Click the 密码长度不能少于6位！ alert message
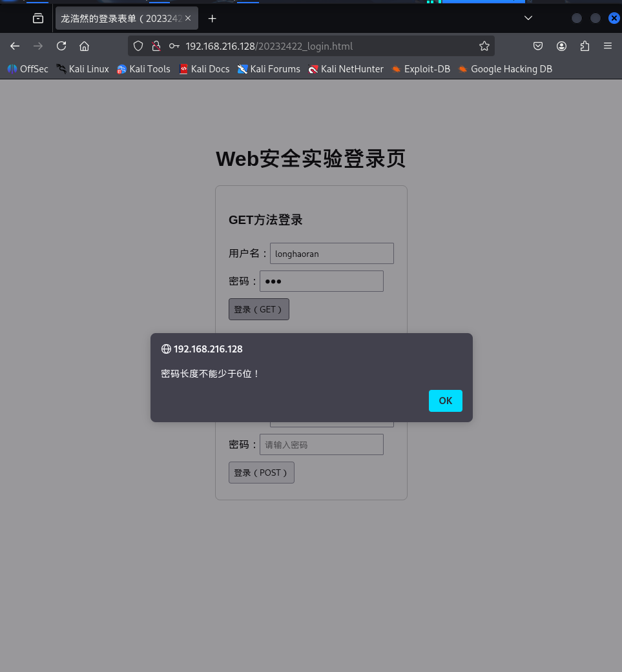Image resolution: width=622 pixels, height=672 pixels. (x=211, y=374)
